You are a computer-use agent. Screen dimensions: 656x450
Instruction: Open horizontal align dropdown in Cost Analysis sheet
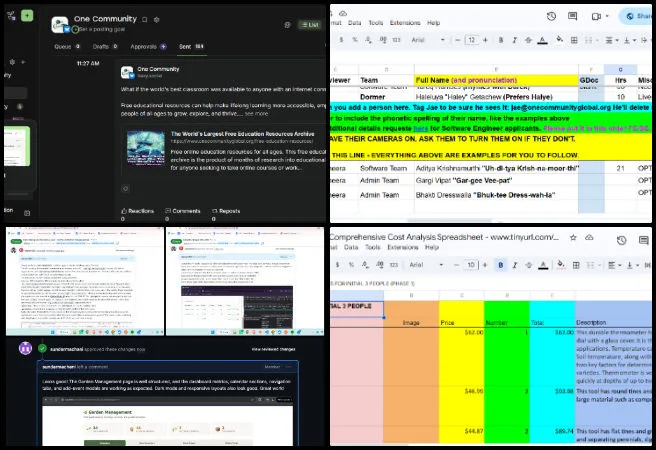614,265
